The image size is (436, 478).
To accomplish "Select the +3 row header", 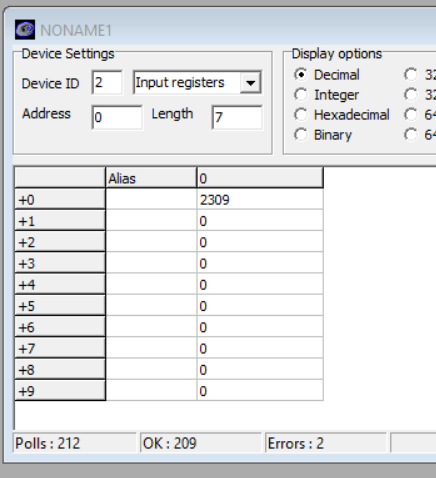I will coord(60,263).
